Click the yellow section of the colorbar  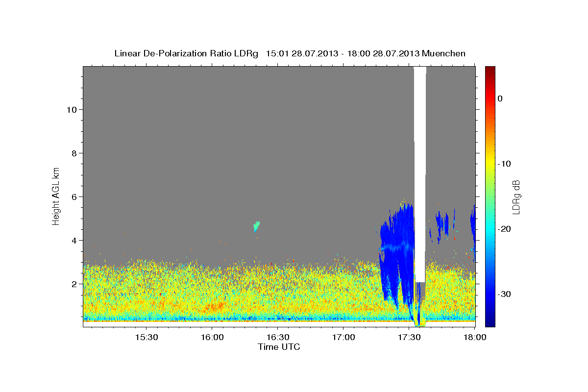[490, 162]
